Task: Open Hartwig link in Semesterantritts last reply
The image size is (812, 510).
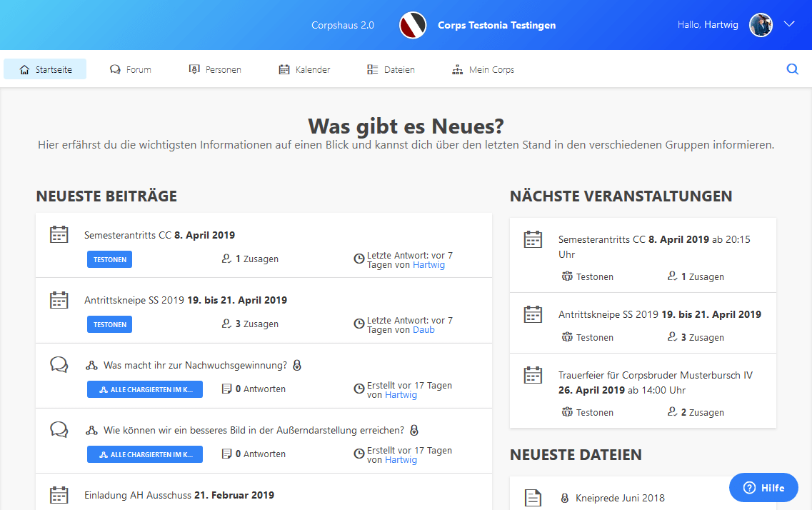Action: [x=428, y=265]
